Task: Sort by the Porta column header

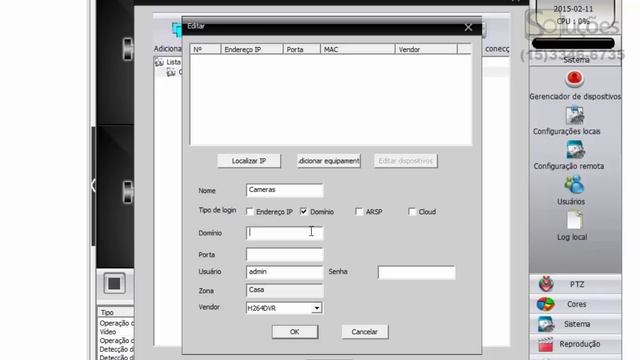Action: pos(302,49)
